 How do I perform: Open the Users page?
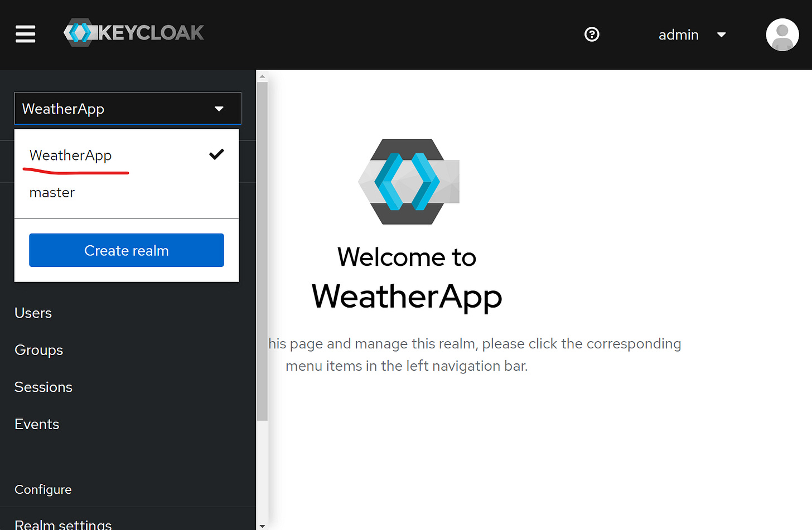(33, 313)
